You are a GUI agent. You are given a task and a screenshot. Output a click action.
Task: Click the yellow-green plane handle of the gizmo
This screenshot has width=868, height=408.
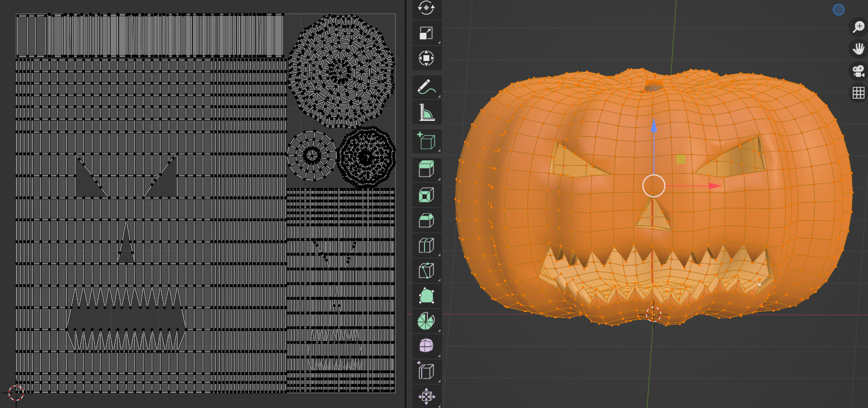pos(680,159)
